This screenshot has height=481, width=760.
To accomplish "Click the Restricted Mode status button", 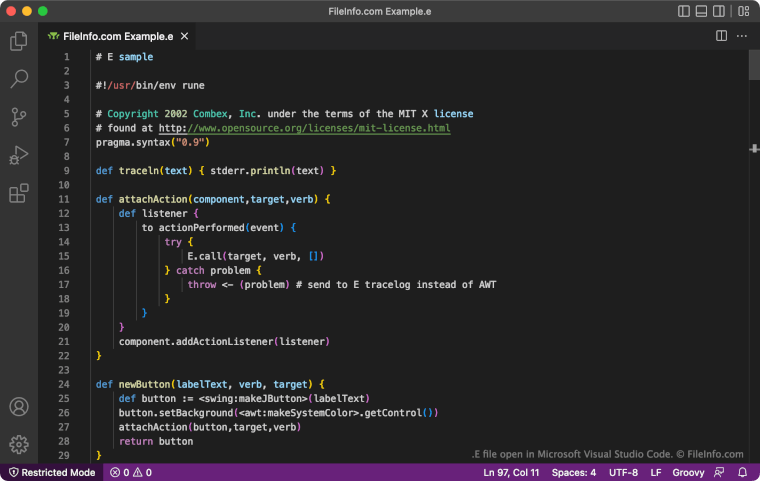I will coord(52,472).
